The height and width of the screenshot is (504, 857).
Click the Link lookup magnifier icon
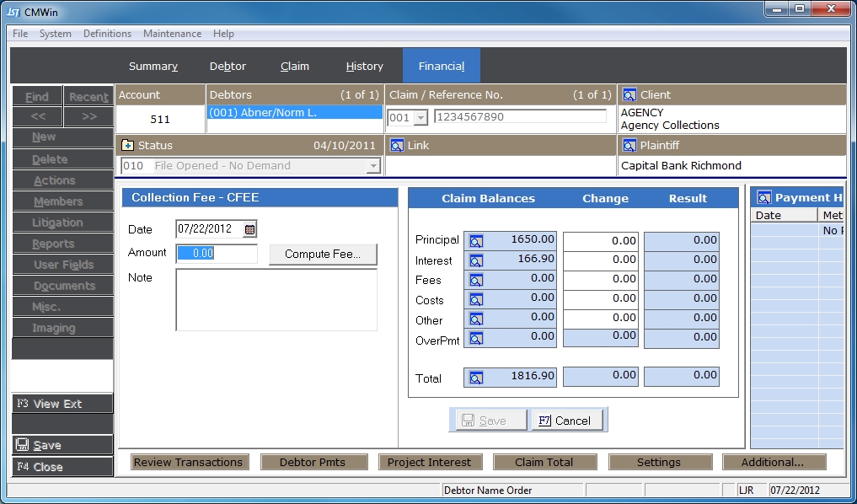(396, 146)
